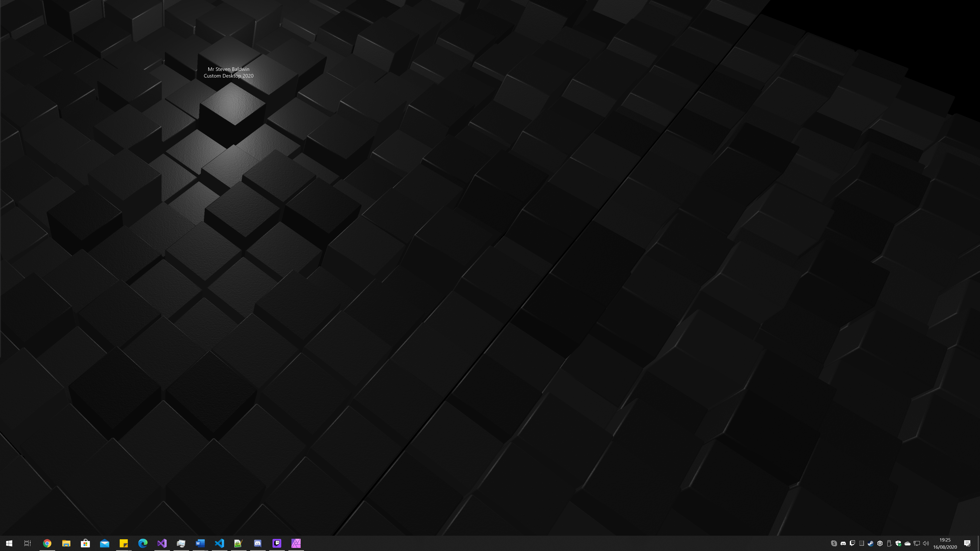Click the OneDrive cloud tray icon
980x551 pixels.
tap(907, 543)
